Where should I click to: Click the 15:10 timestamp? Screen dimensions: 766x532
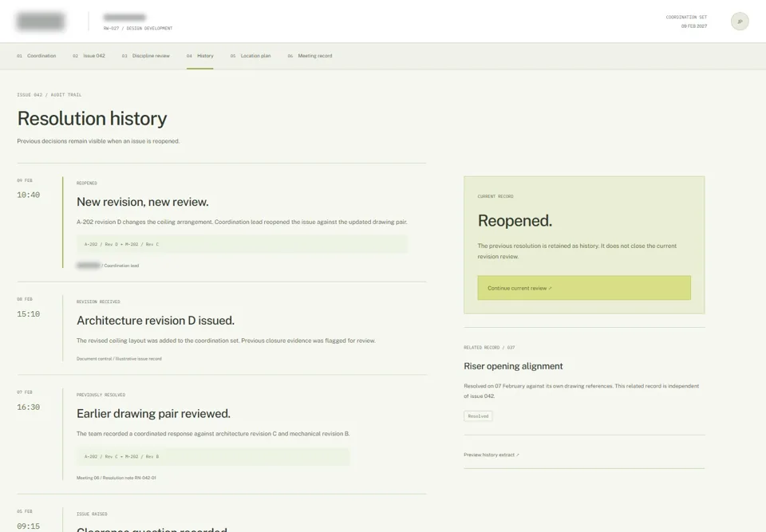pyautogui.click(x=29, y=314)
